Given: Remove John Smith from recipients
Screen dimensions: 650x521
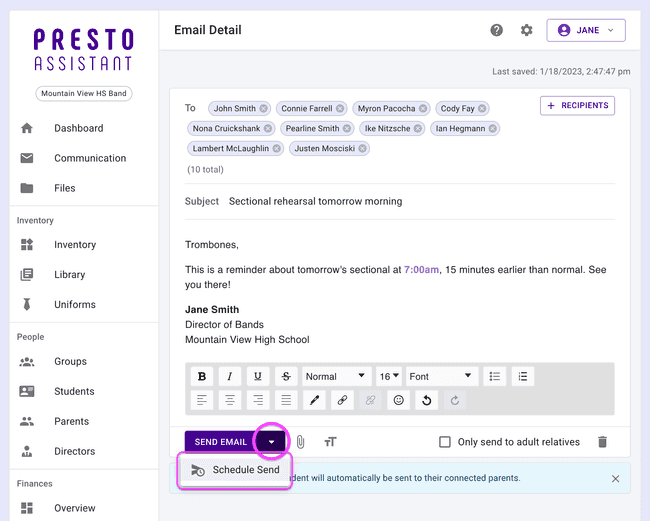Looking at the screenshot, I should point(264,108).
